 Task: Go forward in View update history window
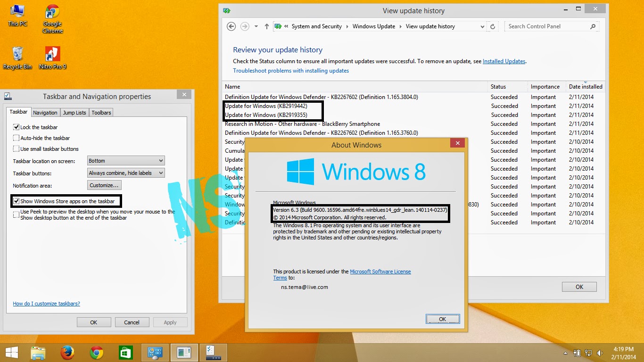[x=245, y=26]
